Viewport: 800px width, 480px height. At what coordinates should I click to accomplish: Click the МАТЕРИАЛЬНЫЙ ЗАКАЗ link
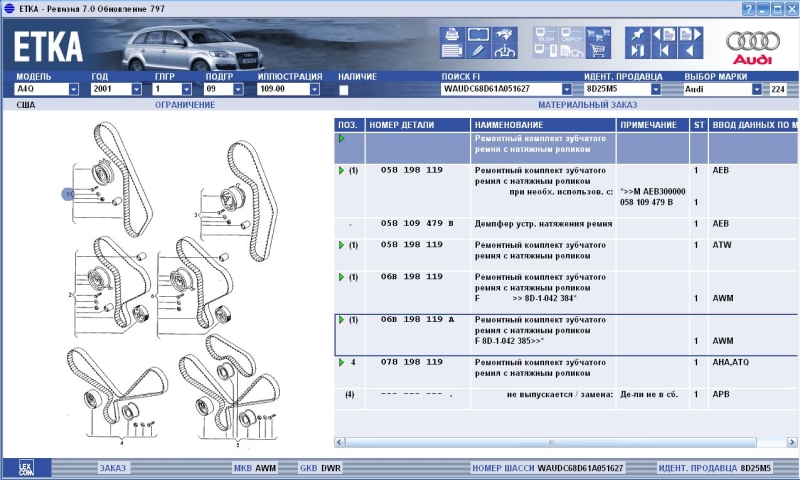click(x=587, y=105)
